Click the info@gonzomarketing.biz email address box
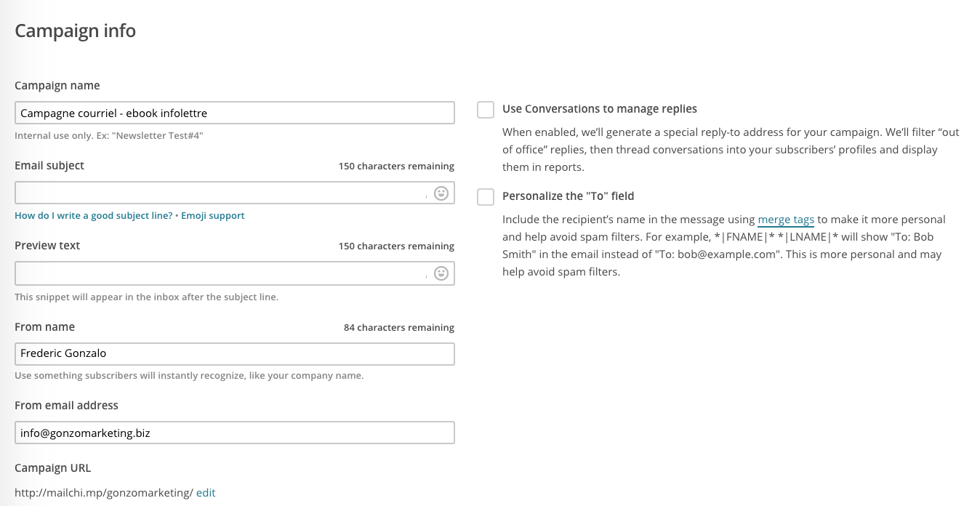980x506 pixels. pyautogui.click(x=234, y=433)
